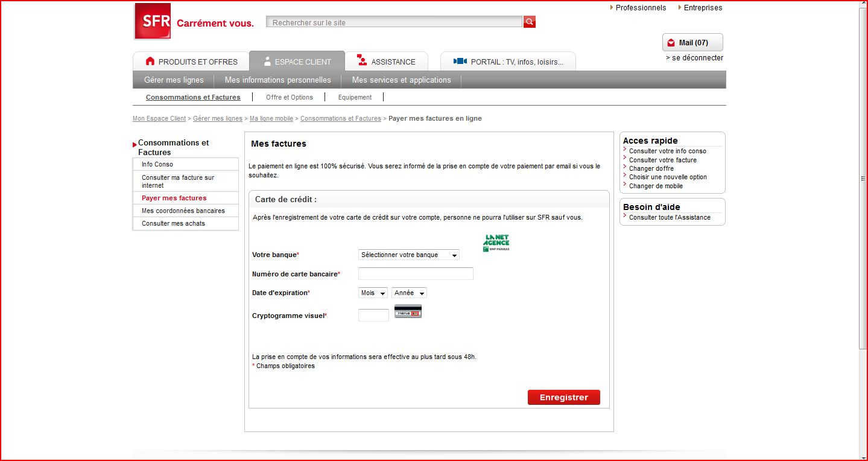Open the Année expiration dropdown
Image resolution: width=868 pixels, height=461 pixels.
pos(409,293)
